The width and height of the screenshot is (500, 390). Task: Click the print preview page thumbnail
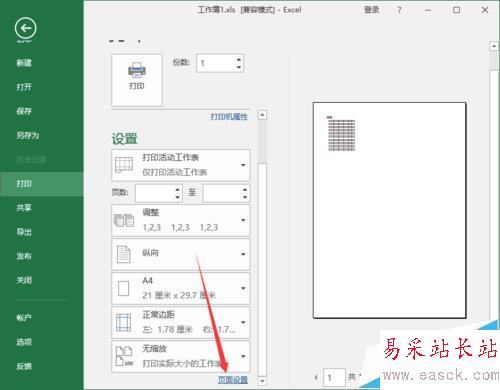click(x=389, y=210)
